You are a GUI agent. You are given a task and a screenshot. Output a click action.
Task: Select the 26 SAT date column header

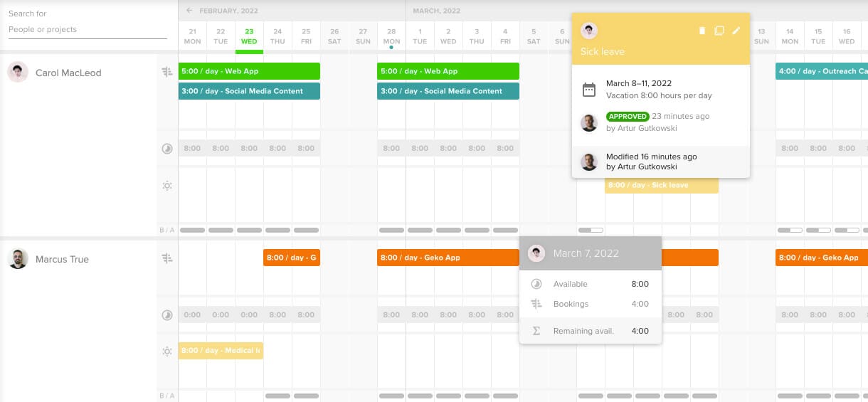pyautogui.click(x=334, y=36)
